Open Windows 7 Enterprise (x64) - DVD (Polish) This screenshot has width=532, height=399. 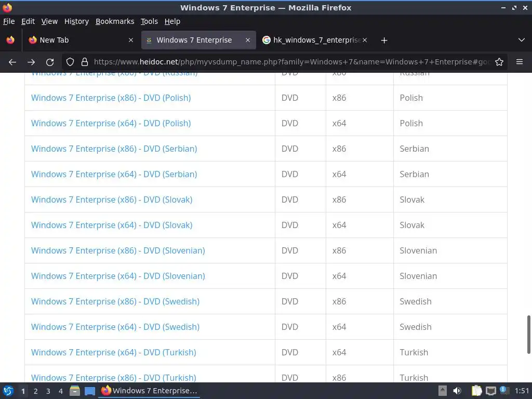point(111,123)
